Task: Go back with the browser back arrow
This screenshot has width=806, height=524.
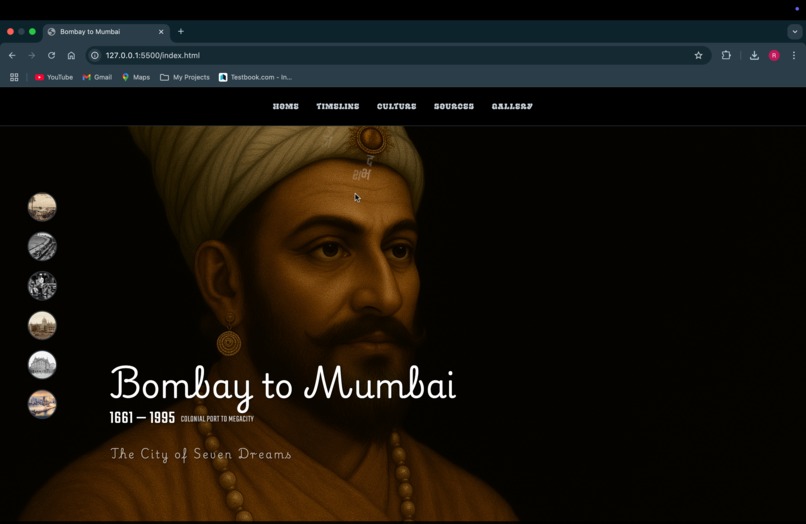Action: click(x=12, y=56)
